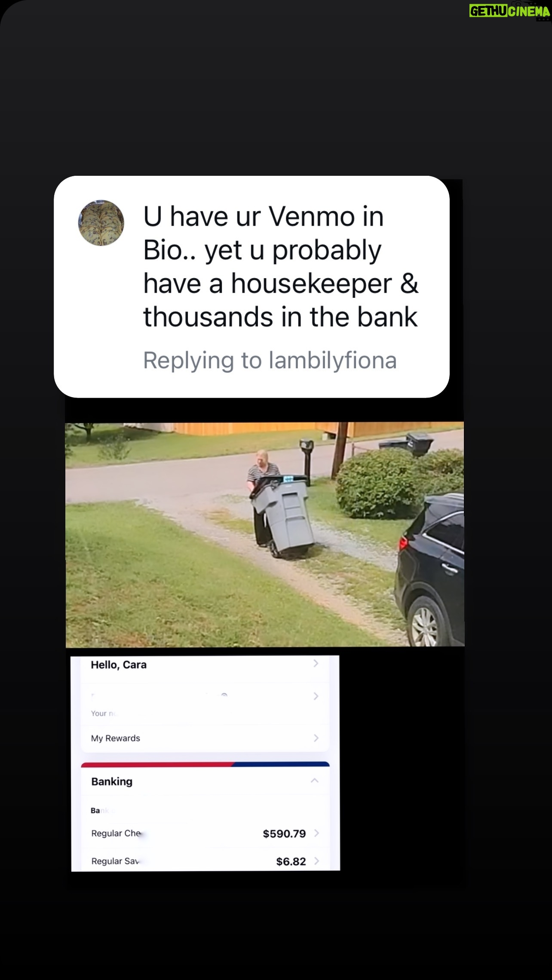The width and height of the screenshot is (552, 980).
Task: Expand Regular Checking details via its chevron
Action: [x=317, y=833]
